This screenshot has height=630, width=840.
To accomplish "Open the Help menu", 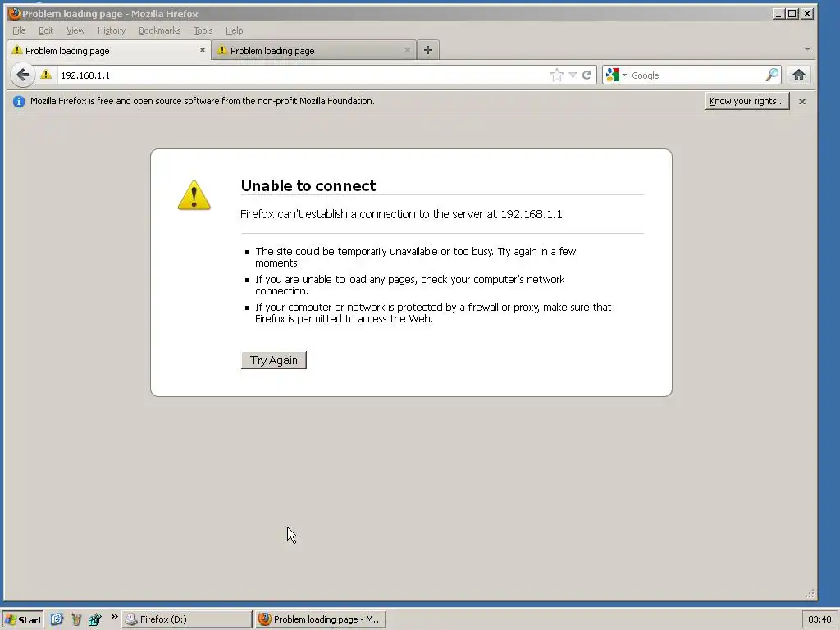I will pos(234,30).
